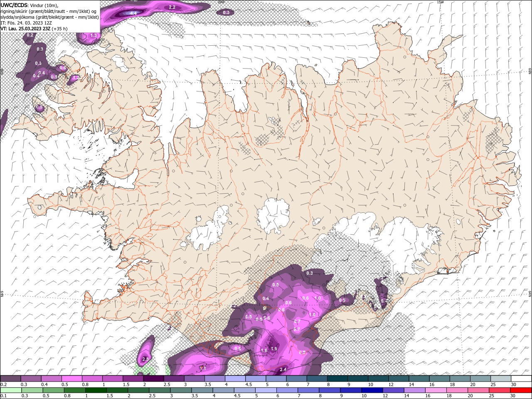Click the lower-scale red swatch between 20 and 25

pos(479,390)
